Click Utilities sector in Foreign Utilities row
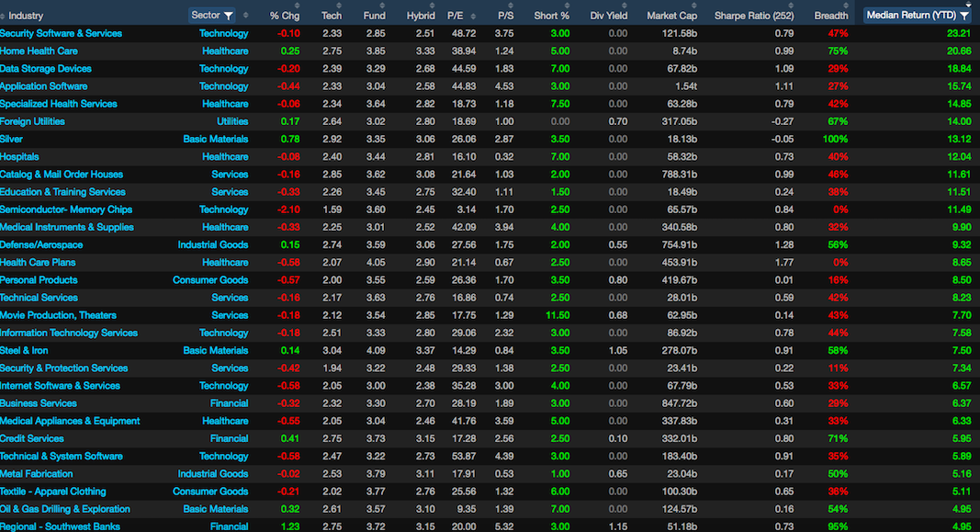This screenshot has width=980, height=532. (x=232, y=121)
